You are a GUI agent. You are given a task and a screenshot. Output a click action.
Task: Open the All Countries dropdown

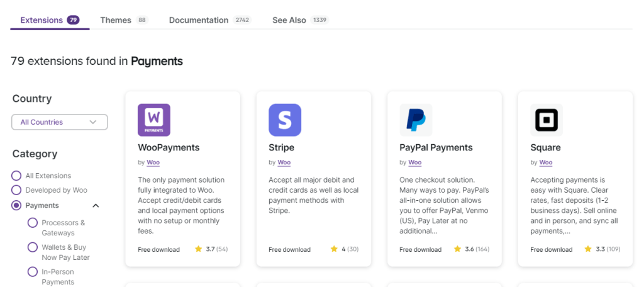tap(60, 122)
